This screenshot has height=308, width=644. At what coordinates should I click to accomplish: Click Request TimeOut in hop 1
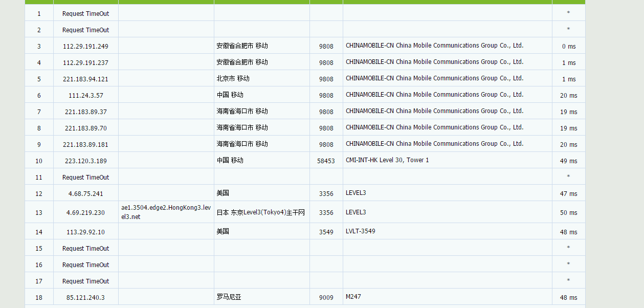85,13
